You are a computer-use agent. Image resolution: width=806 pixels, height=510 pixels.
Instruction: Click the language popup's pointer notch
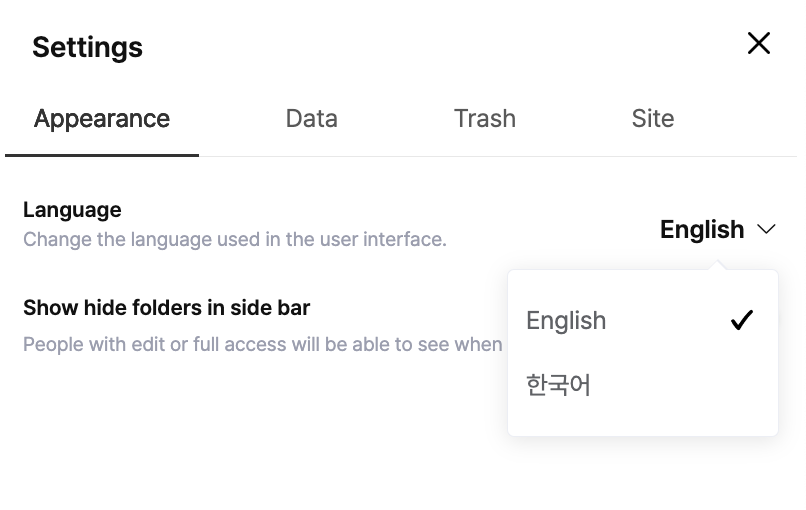(716, 266)
